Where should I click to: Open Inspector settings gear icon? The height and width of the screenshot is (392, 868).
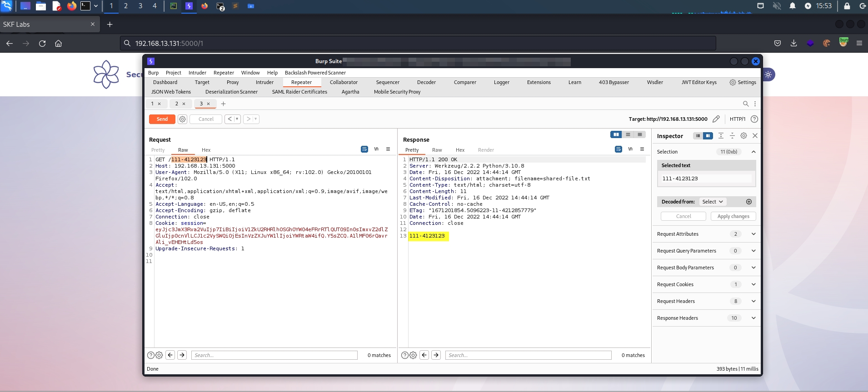tap(743, 136)
